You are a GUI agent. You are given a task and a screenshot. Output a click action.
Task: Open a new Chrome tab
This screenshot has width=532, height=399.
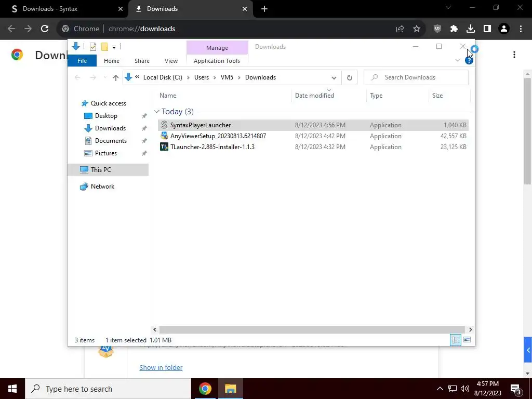click(264, 9)
